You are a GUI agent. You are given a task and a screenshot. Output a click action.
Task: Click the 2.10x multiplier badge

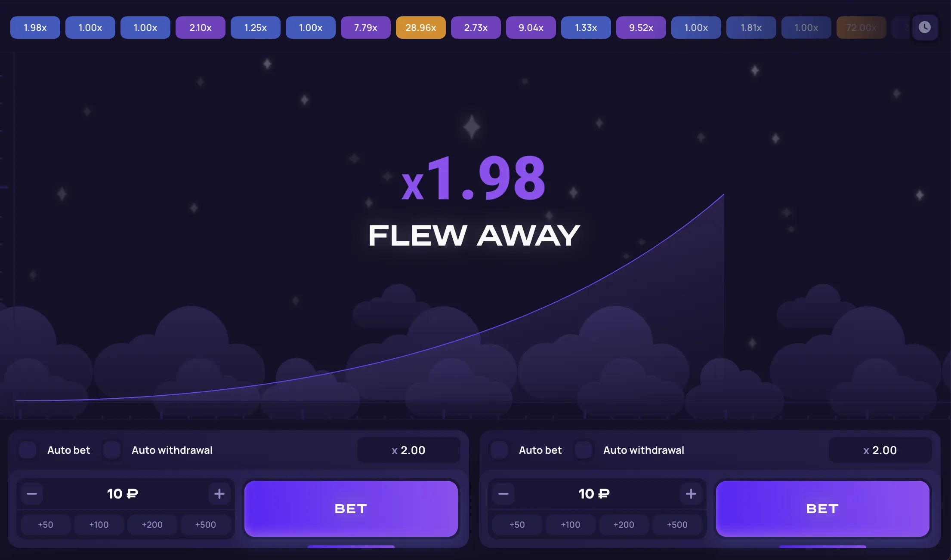pos(201,28)
